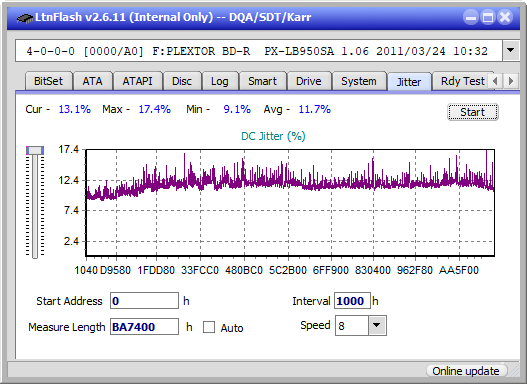
Task: Click the y-axis label 12.4
Action: click(69, 180)
